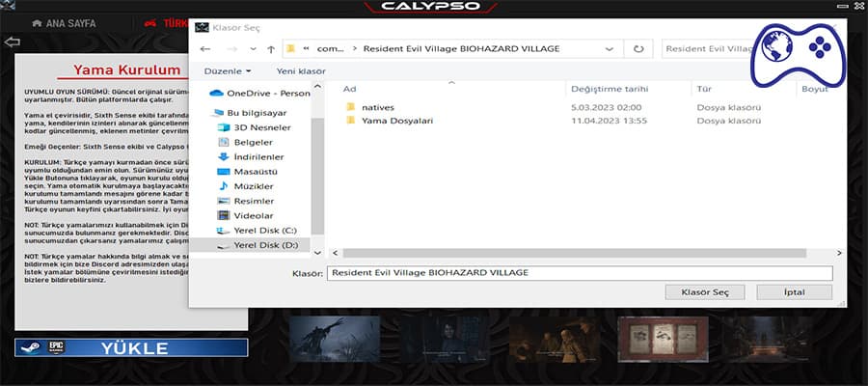Click the Yeni klasör toolbar item
Screen dimensions: 868x386
point(299,70)
